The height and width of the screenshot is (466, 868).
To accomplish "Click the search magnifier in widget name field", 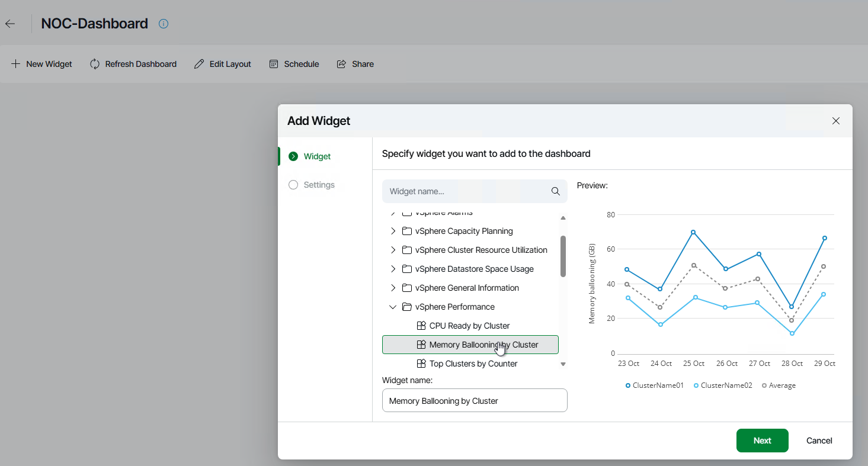I will tap(555, 191).
